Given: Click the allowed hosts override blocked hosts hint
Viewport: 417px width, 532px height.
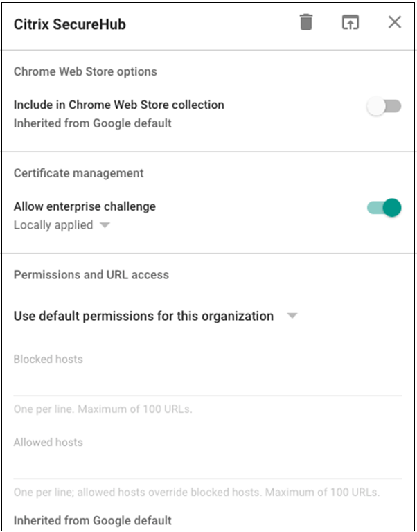Looking at the screenshot, I should click(197, 493).
